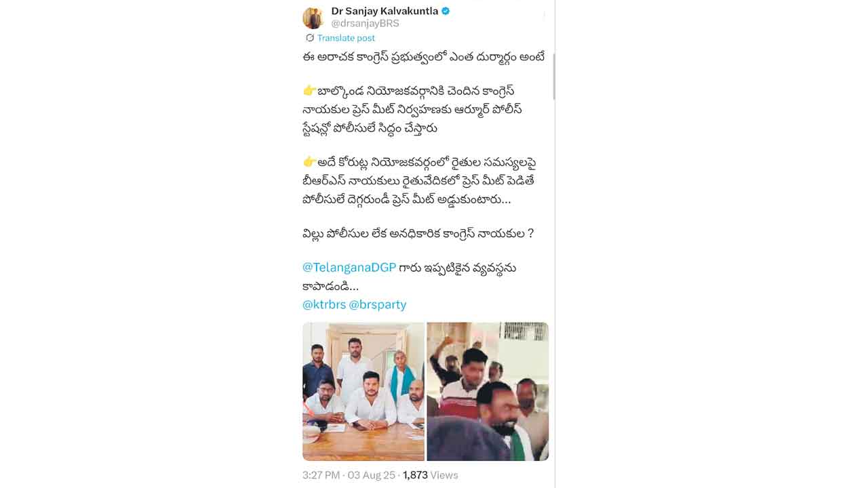Open the 1,873 Views count

pos(431,475)
